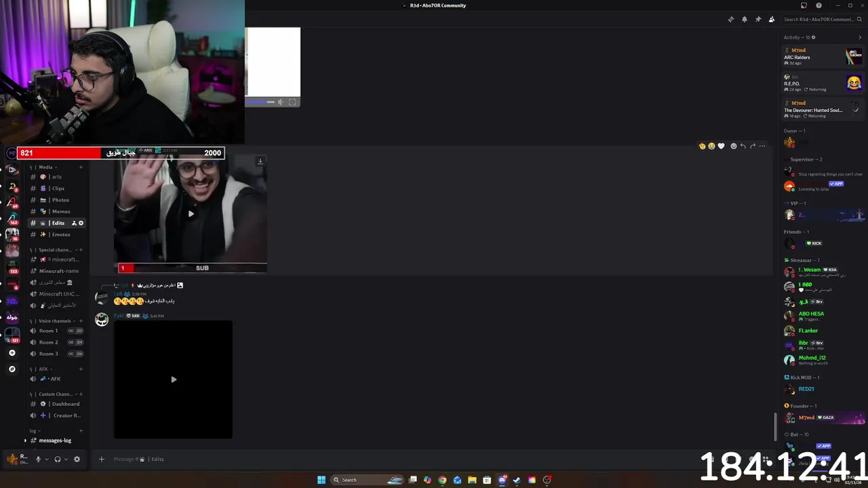Screen dimensions: 868x488
Task: Open attachment plus button
Action: (x=102, y=459)
